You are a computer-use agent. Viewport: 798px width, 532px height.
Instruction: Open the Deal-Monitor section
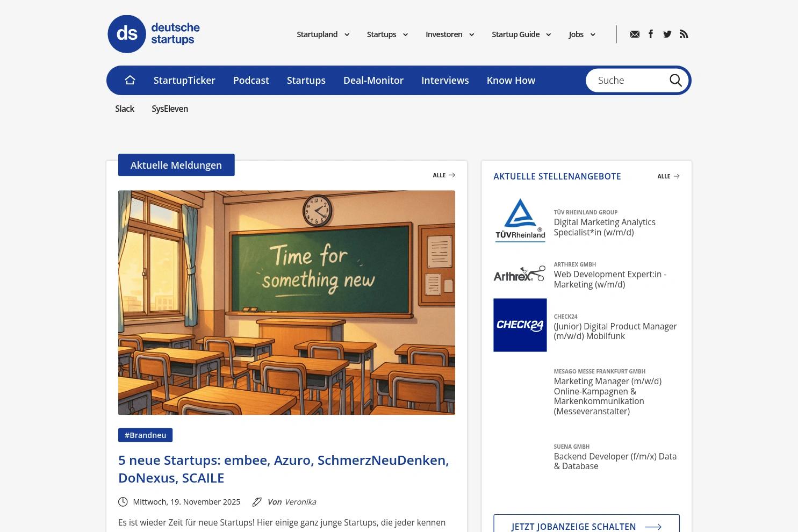[x=373, y=80]
